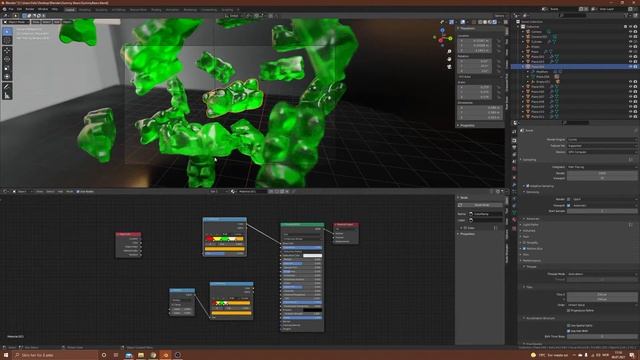Click the zoom view icon in viewport

[x=449, y=52]
